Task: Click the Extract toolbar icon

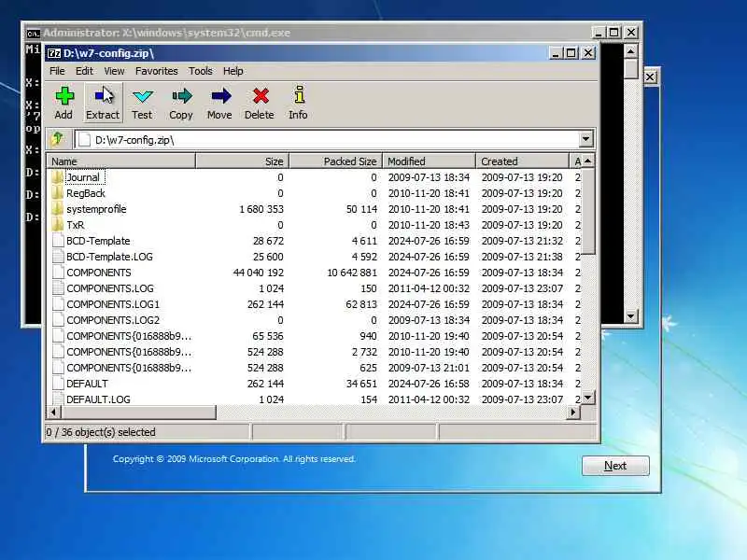Action: tap(103, 103)
